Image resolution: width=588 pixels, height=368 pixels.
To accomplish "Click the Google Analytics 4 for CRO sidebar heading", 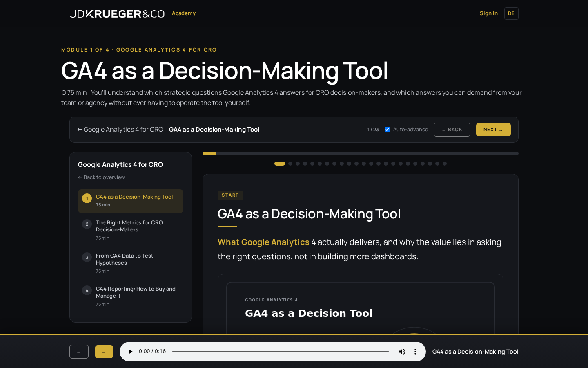I will point(120,164).
